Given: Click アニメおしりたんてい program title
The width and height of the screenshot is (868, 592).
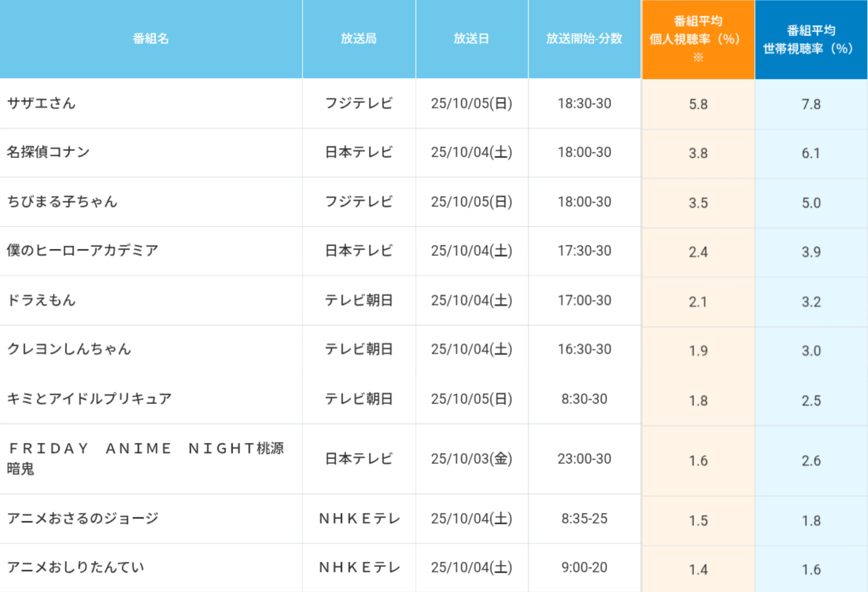Looking at the screenshot, I should click(76, 567).
